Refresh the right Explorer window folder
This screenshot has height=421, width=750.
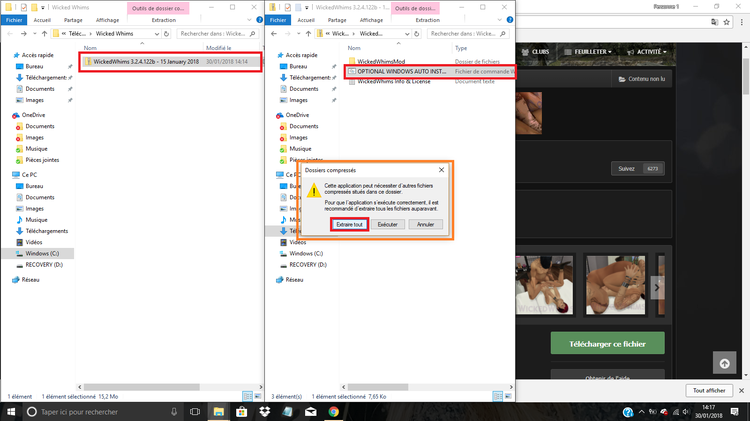click(x=417, y=33)
